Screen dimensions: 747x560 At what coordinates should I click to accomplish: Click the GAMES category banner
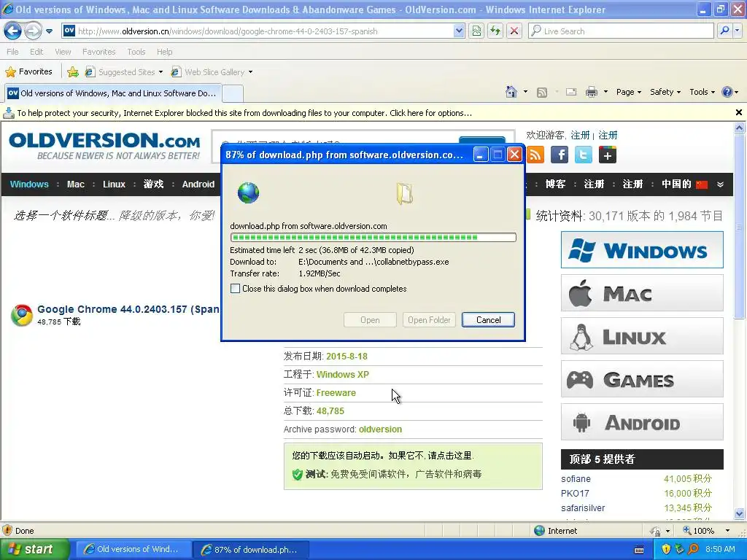(642, 379)
